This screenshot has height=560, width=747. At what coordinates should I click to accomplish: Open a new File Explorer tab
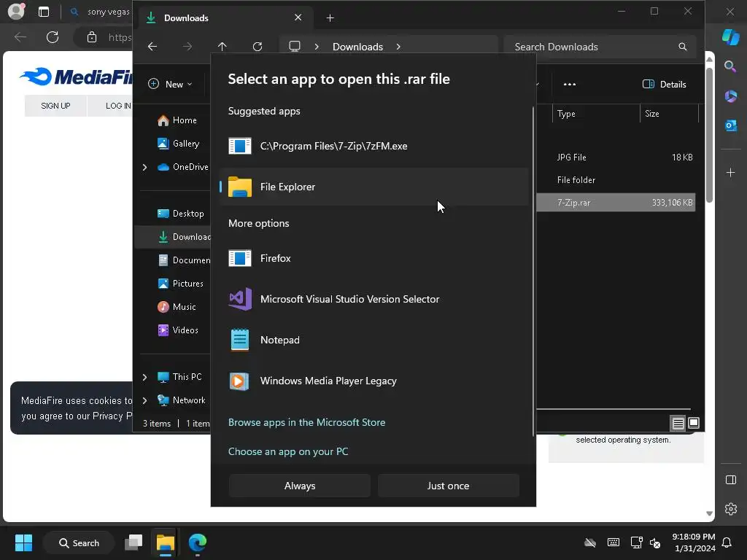click(x=330, y=18)
